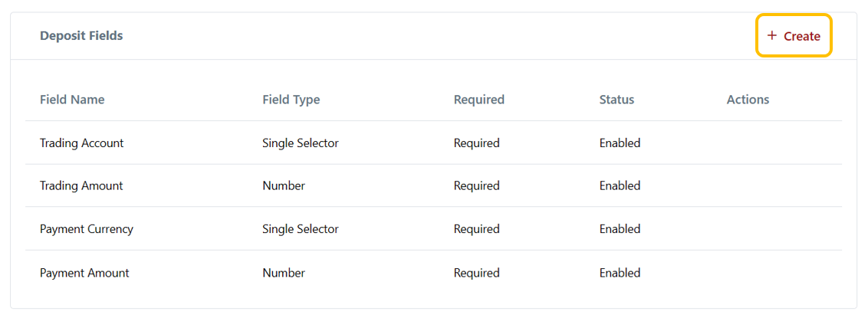Click the Status column header
Screen dimensions: 868x318
[616, 100]
